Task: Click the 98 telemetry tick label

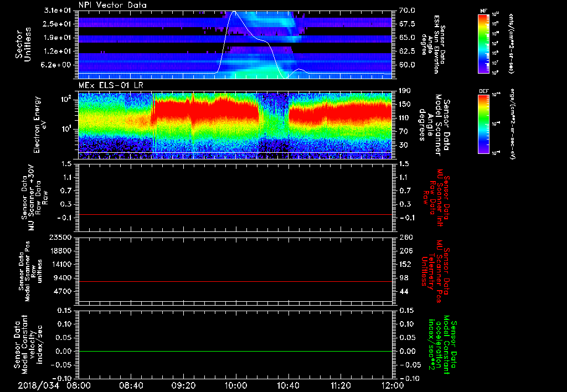Action: (x=404, y=278)
